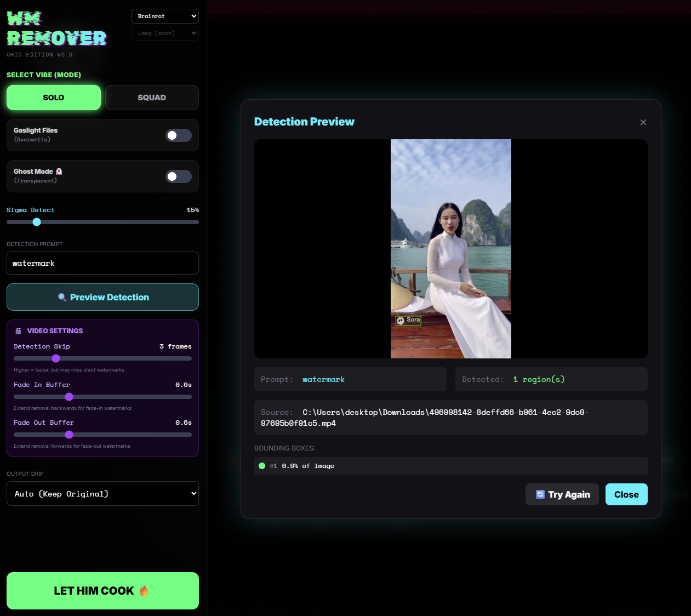Open the Brainrot mode dropdown

[x=164, y=16]
